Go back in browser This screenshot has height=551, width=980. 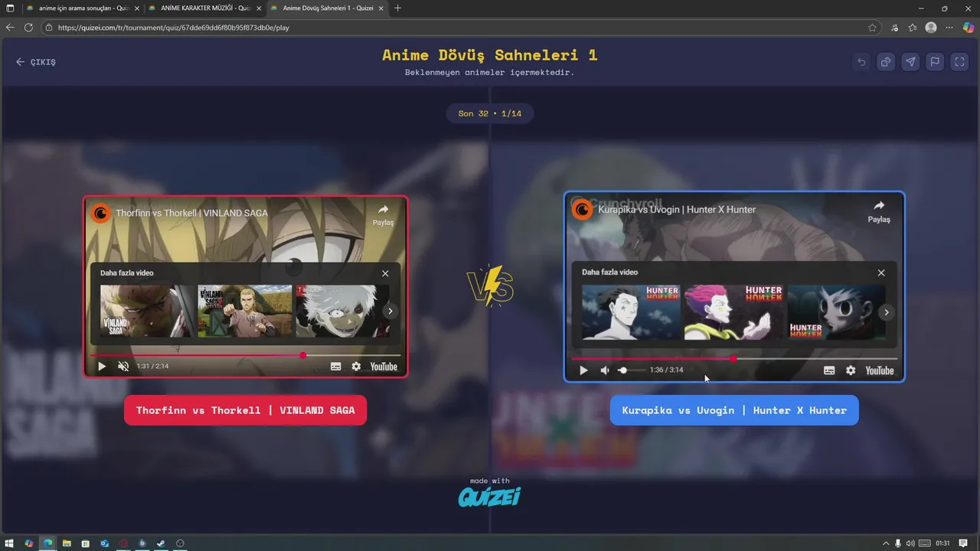10,28
